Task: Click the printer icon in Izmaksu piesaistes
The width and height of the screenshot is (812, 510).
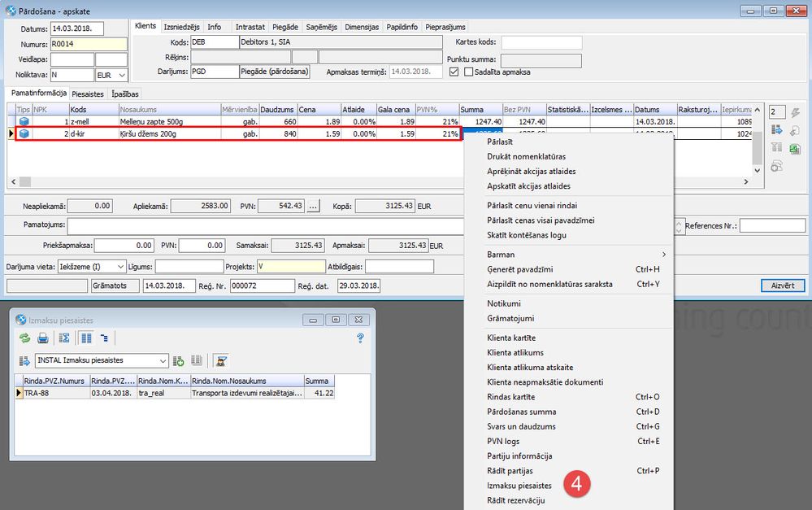Action: (x=43, y=338)
